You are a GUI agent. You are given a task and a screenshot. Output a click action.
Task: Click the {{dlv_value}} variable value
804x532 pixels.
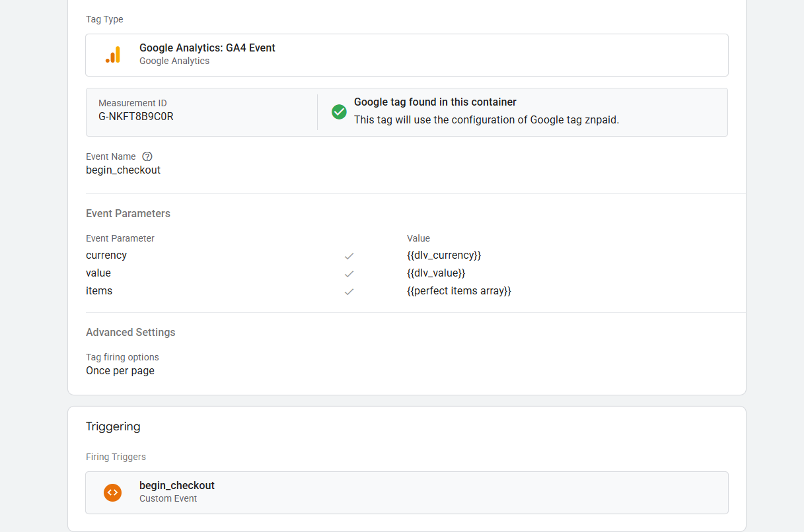pyautogui.click(x=436, y=273)
